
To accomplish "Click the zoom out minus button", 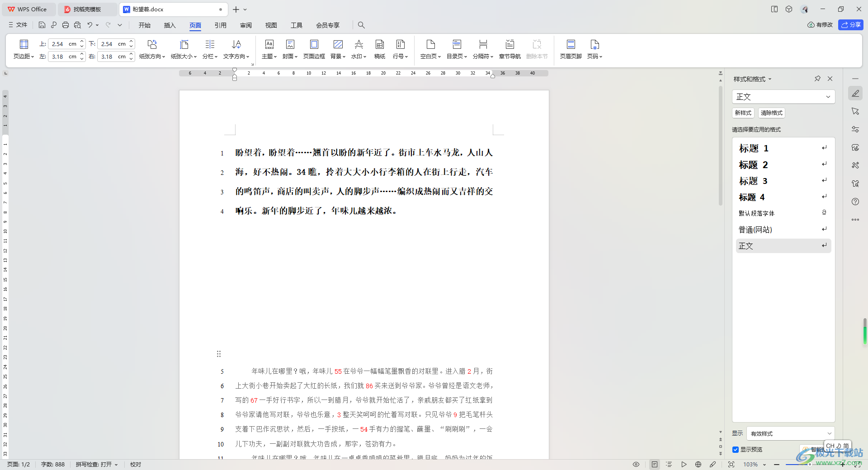I will point(776,465).
